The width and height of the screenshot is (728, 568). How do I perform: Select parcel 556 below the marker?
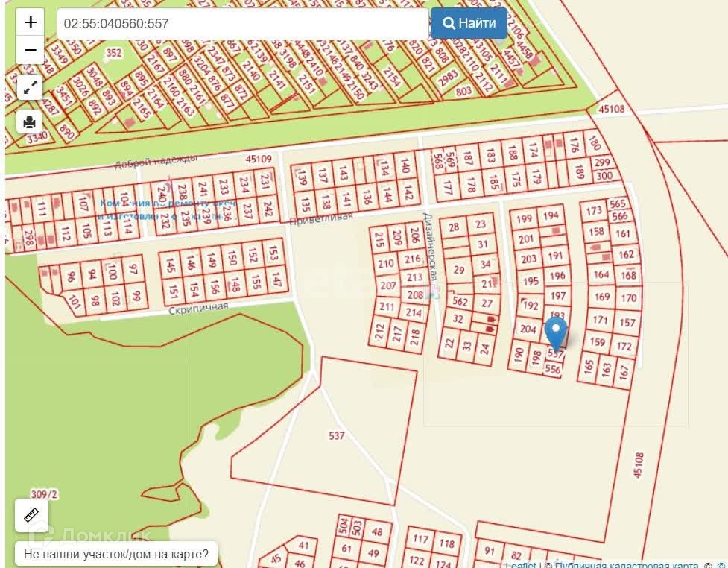tap(553, 369)
